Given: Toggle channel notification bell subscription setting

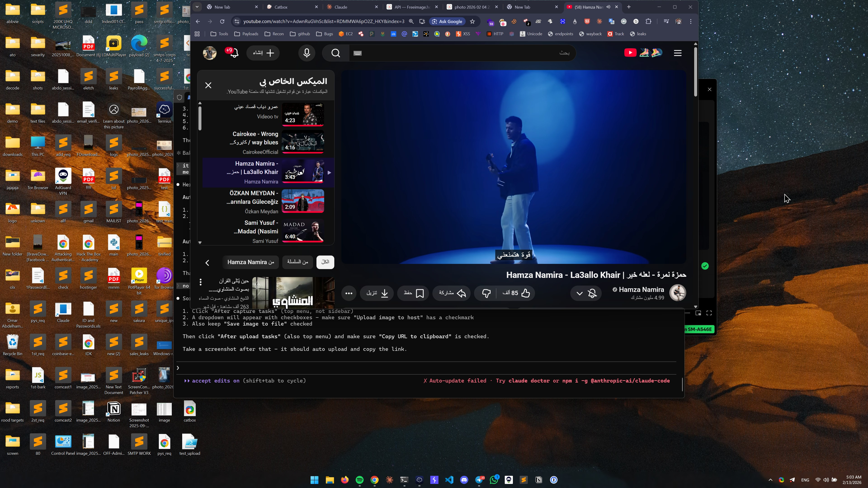Looking at the screenshot, I should [x=592, y=293].
